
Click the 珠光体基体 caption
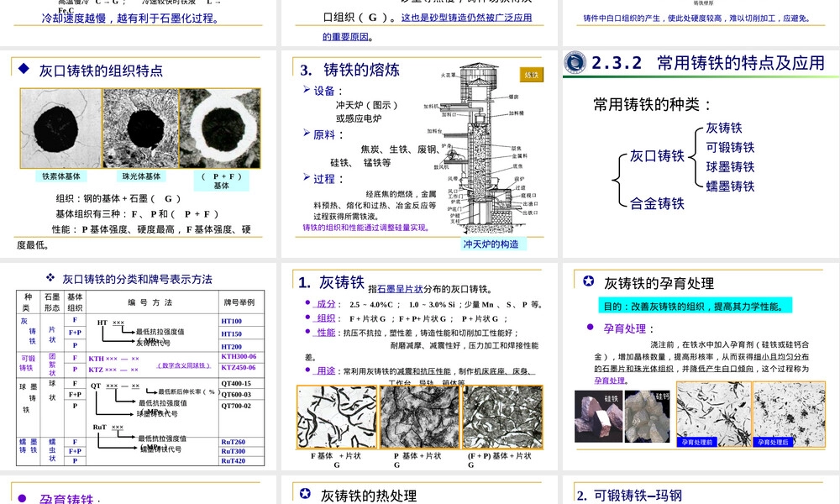click(x=141, y=176)
